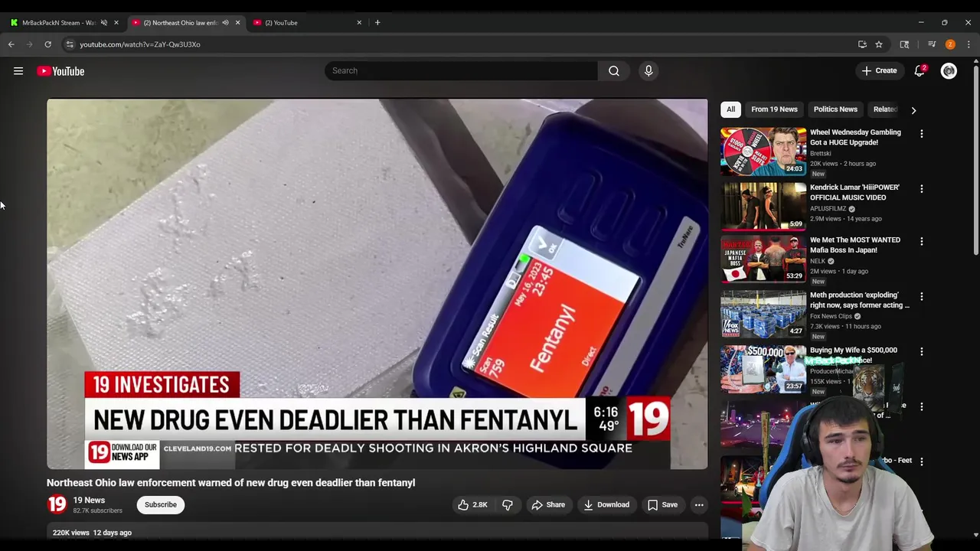Open Wheel Wednesday Gambling video thumbnail
Screen dimensions: 980x551
point(763,152)
